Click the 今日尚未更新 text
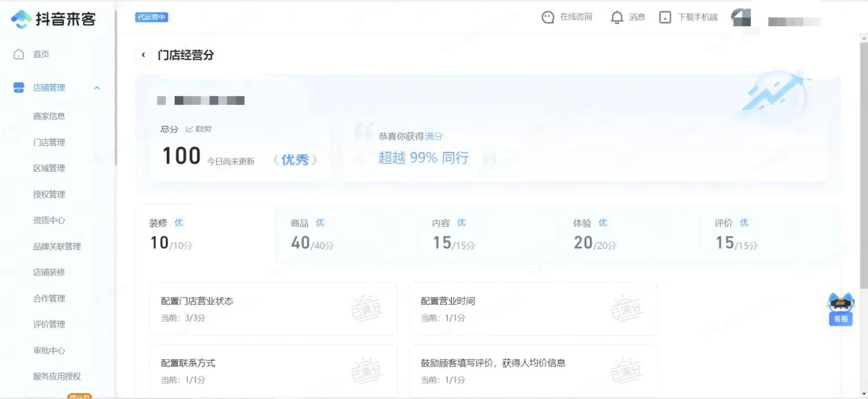This screenshot has width=868, height=399. [x=231, y=161]
